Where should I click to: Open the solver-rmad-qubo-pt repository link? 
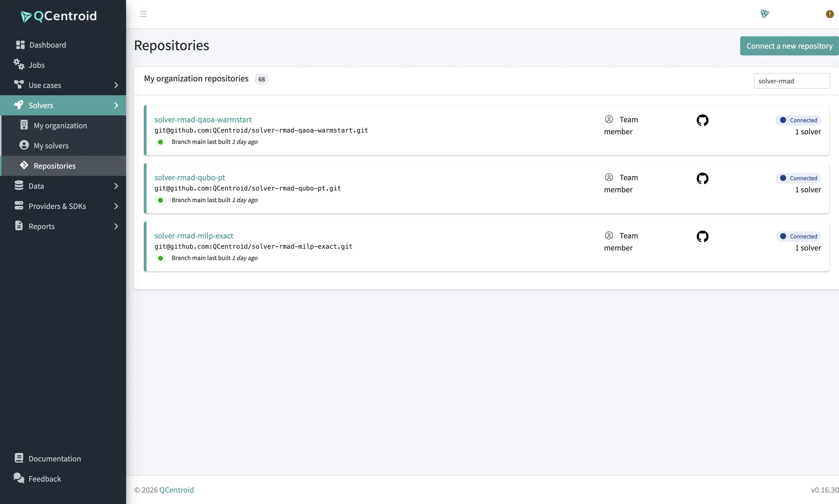point(189,178)
